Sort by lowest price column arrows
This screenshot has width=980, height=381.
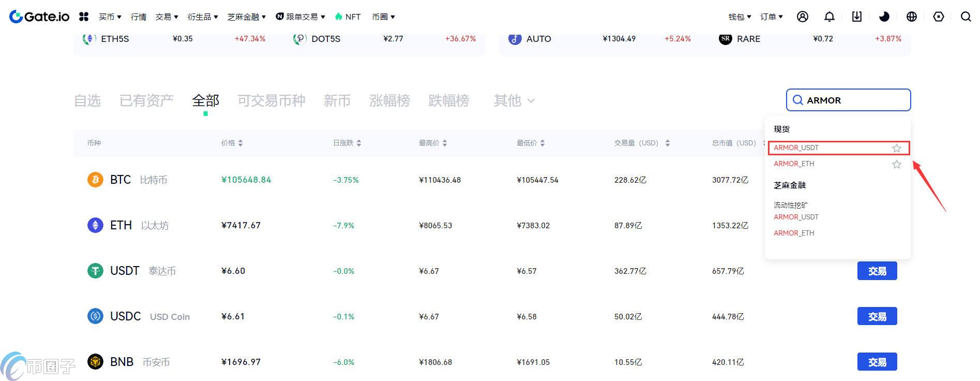(542, 143)
